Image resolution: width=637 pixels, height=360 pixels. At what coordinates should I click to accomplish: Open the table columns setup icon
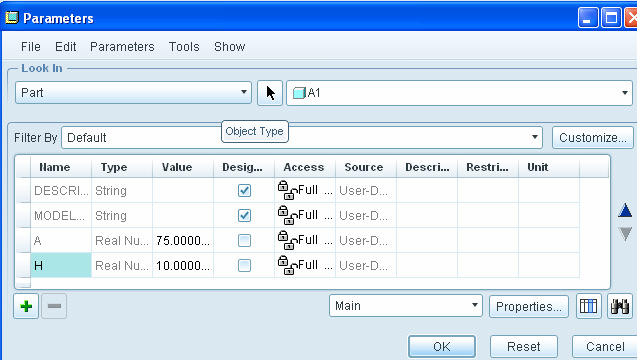589,306
